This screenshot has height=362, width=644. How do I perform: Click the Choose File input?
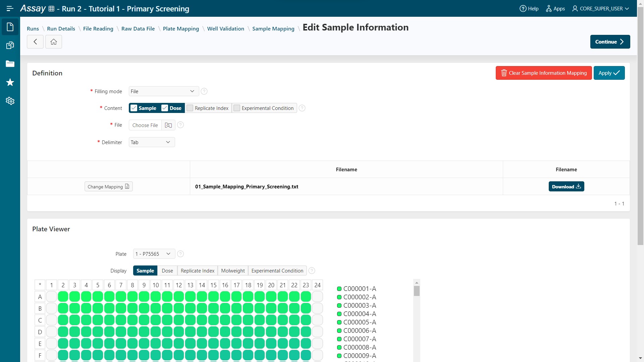[145, 125]
